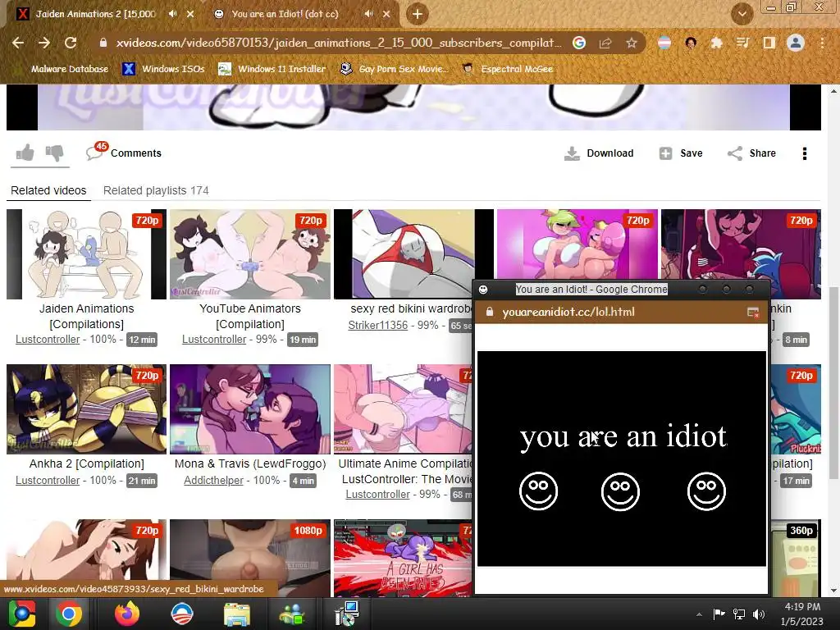Image resolution: width=840 pixels, height=630 pixels.
Task: Click the Share button
Action: click(x=751, y=153)
